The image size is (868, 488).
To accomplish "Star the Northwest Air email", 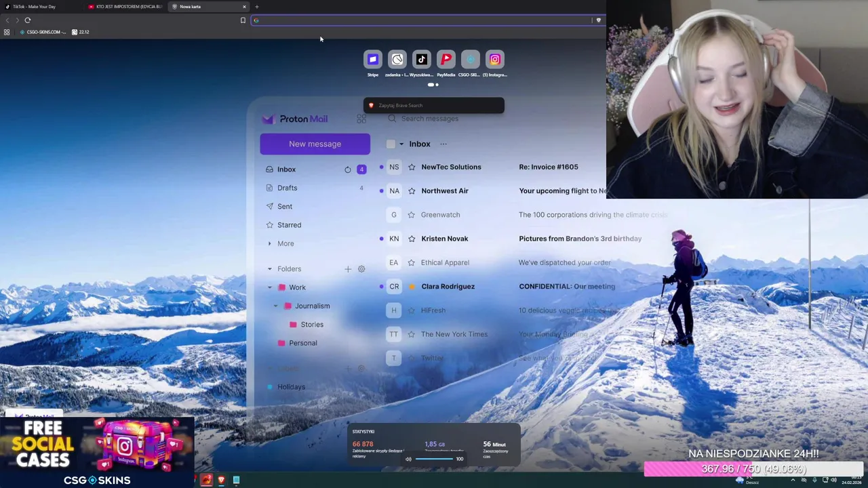I will pyautogui.click(x=412, y=190).
